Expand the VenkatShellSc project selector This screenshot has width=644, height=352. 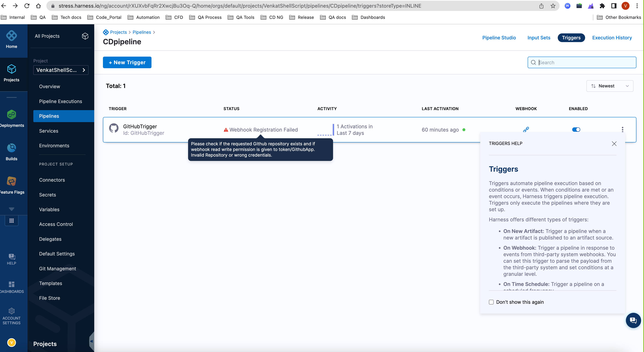61,70
